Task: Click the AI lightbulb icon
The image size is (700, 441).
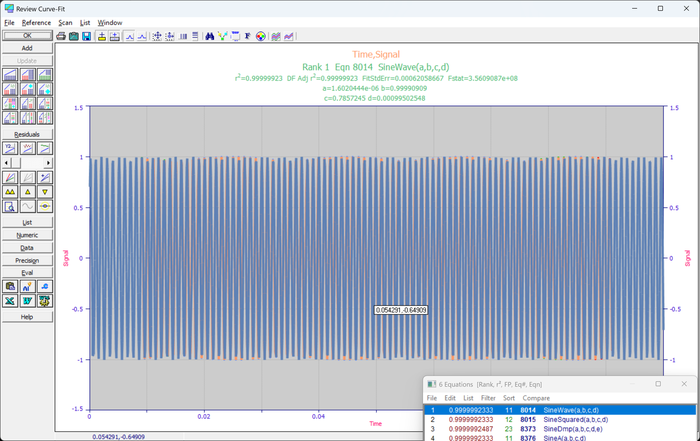Action: (x=27, y=287)
